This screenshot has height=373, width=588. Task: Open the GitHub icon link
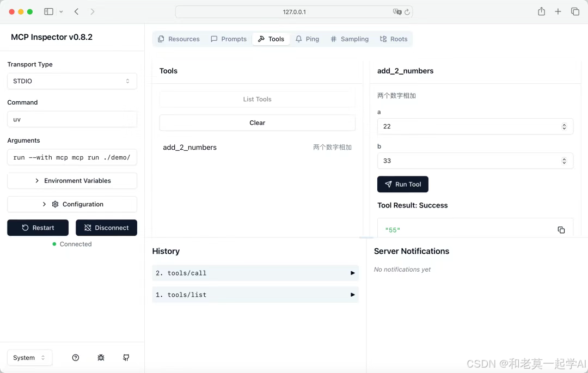click(x=126, y=358)
